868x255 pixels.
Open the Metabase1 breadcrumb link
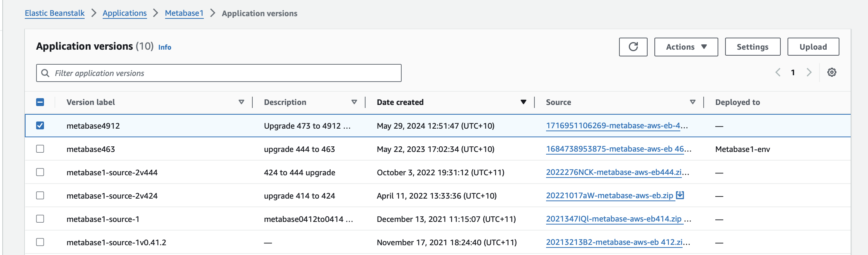point(184,13)
